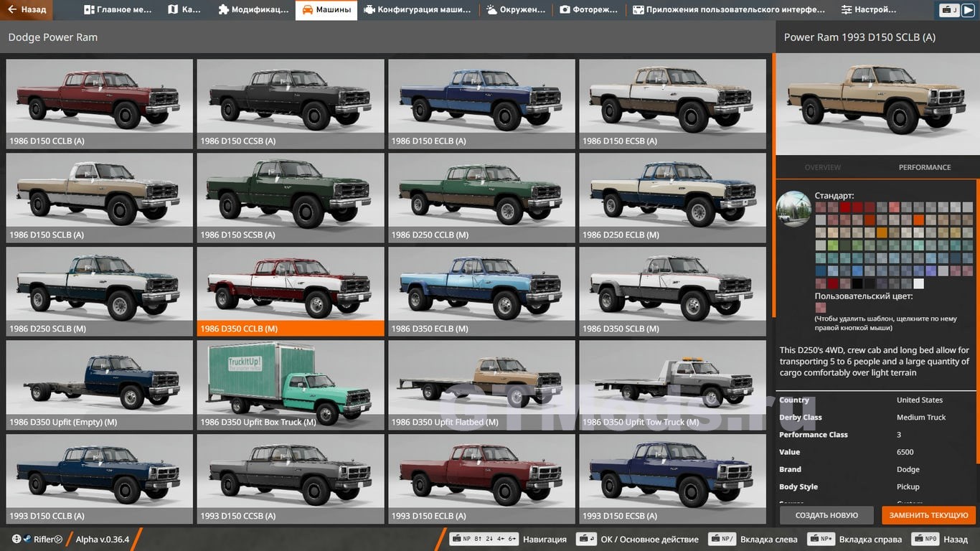The width and height of the screenshot is (980, 551).
Task: Select 1986 D350 Upfit Tow Truck (M)
Action: [673, 385]
